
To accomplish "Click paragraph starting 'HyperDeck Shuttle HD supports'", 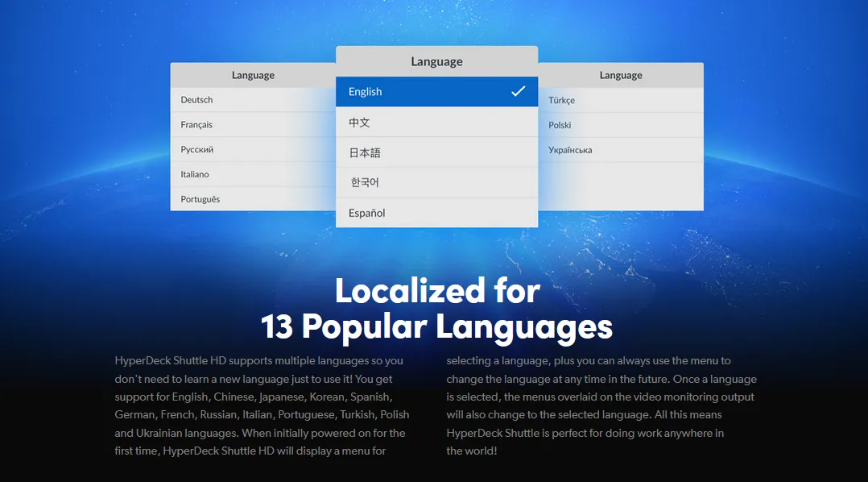I will 262,405.
